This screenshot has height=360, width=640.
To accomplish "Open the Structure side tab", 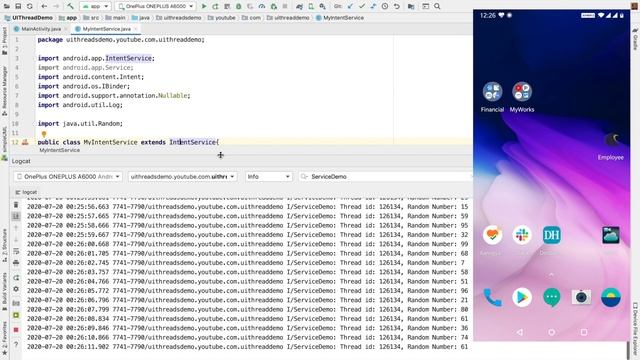I will tap(4, 245).
